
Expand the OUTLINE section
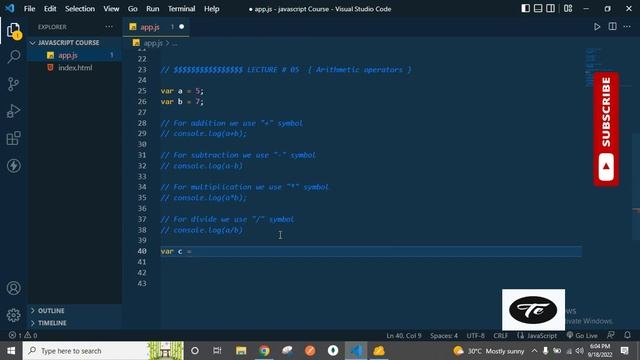click(x=51, y=311)
